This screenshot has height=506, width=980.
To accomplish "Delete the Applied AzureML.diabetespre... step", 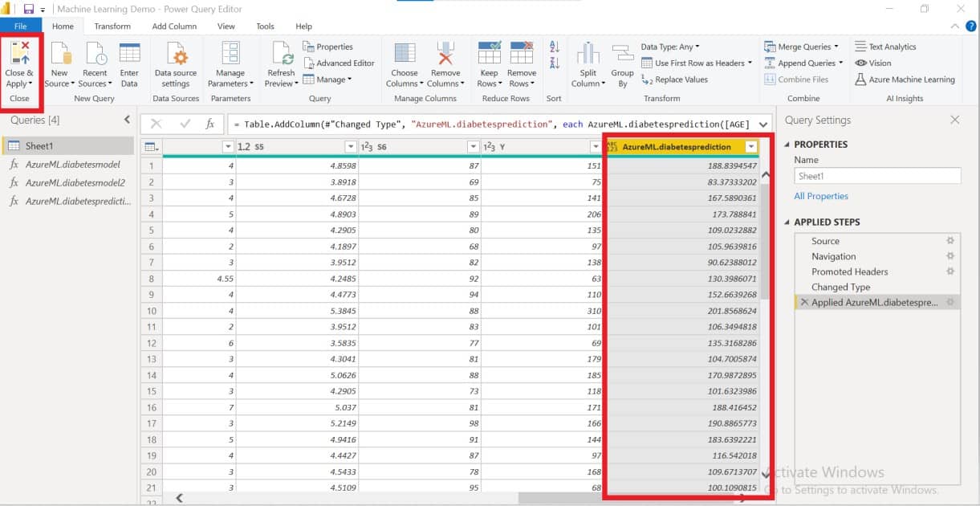I will (x=804, y=302).
